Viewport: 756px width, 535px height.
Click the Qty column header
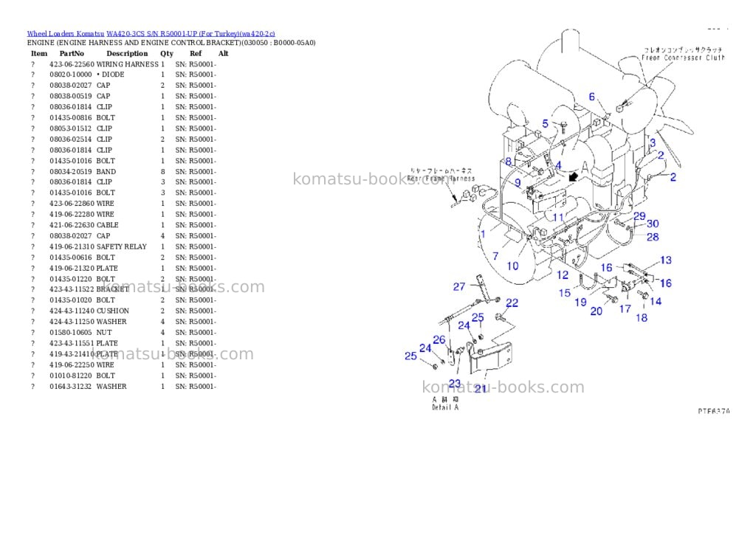click(x=167, y=53)
